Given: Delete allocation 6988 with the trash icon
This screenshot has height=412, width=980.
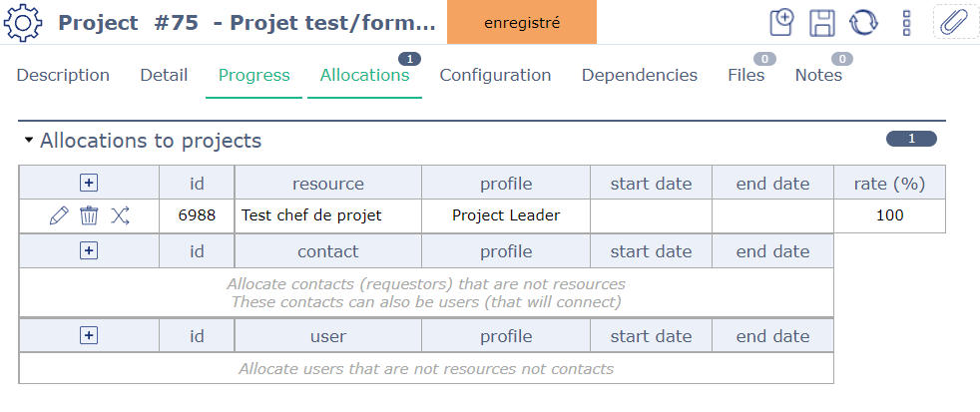Looking at the screenshot, I should 89,215.
